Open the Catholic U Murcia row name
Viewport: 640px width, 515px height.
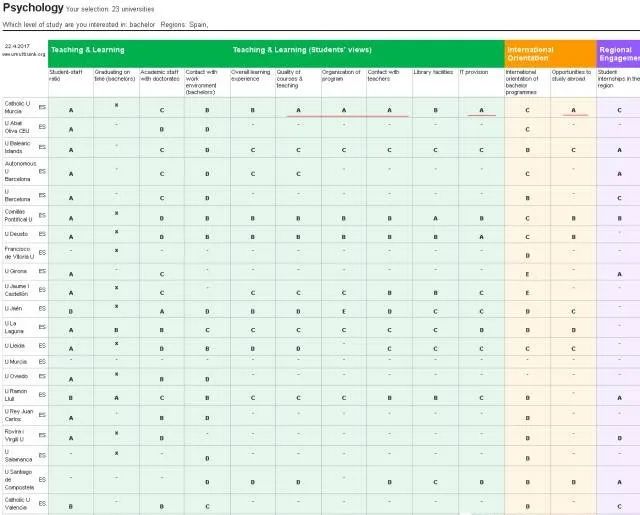tap(17, 107)
